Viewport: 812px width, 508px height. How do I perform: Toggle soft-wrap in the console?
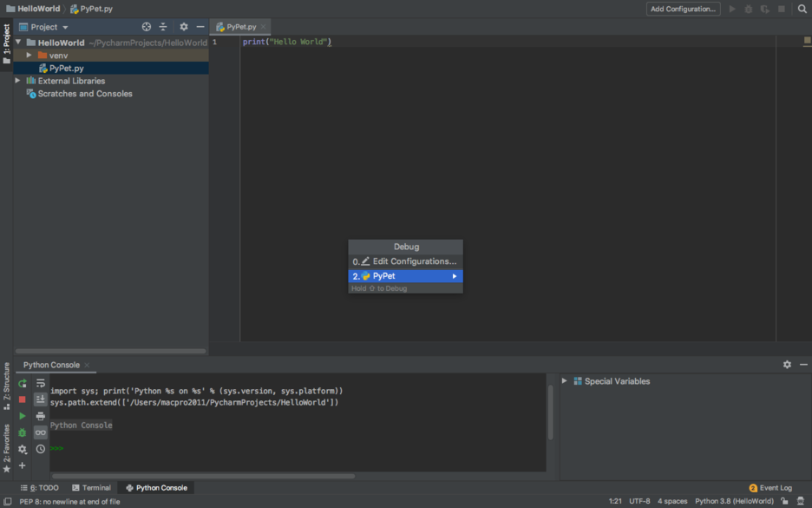[x=41, y=384]
